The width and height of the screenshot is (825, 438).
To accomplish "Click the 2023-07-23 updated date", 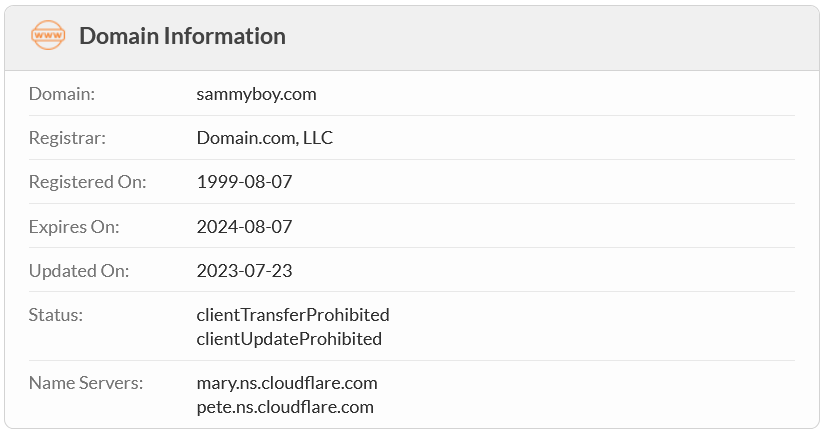I will coord(244,271).
